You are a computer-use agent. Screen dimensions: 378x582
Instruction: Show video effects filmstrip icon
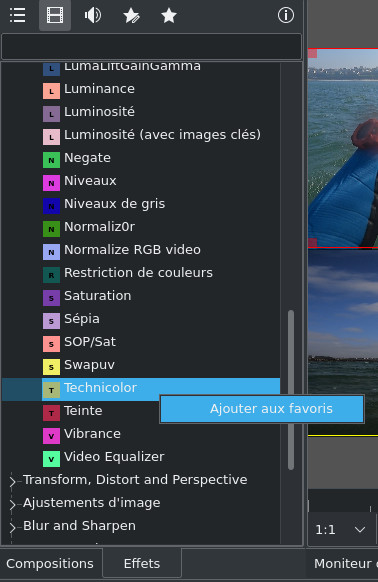point(55,16)
